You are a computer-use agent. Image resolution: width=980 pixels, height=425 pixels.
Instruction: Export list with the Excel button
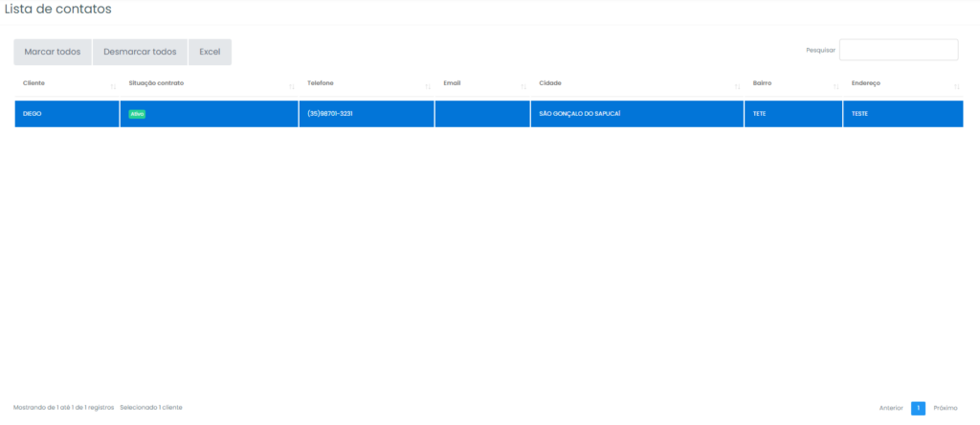click(210, 52)
